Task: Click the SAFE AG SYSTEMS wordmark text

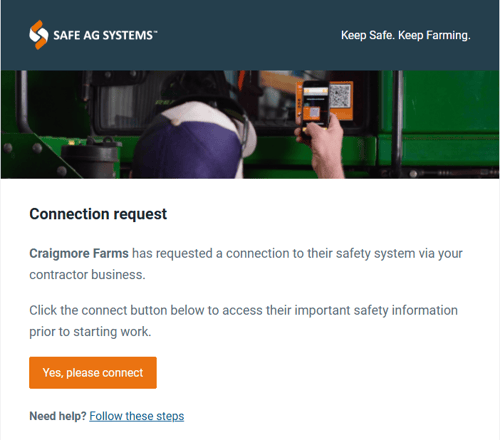Action: coord(105,35)
